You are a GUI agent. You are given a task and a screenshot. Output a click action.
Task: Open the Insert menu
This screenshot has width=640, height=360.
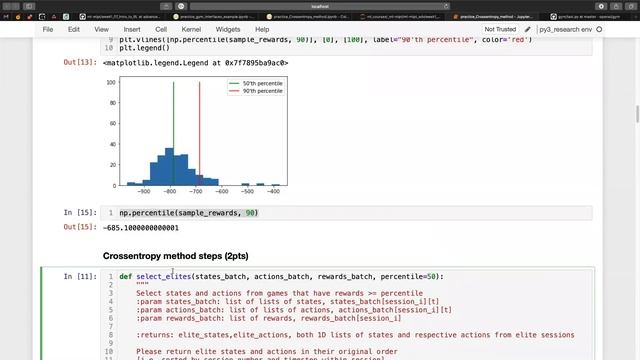pyautogui.click(x=132, y=29)
